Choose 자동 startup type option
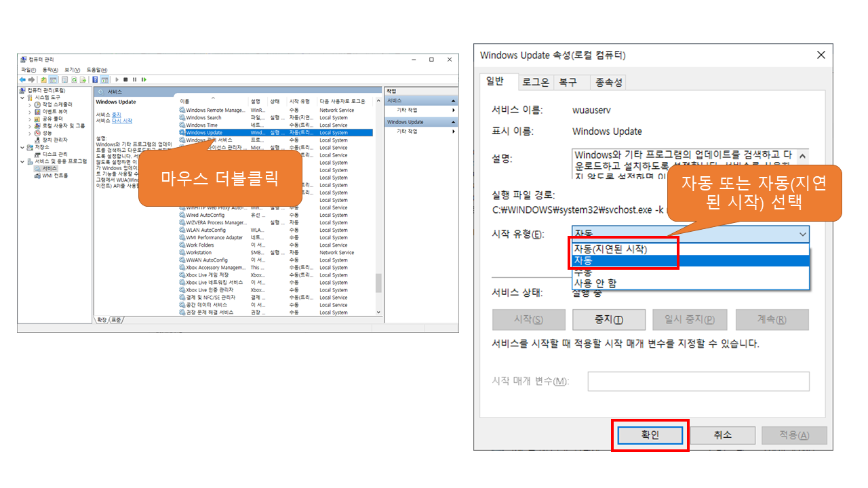 pos(690,260)
